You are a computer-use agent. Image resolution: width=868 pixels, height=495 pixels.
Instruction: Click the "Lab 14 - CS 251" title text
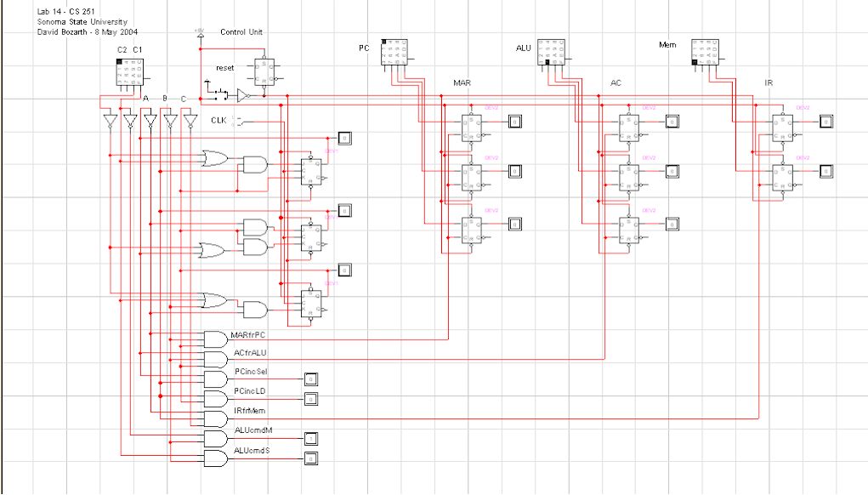pos(65,12)
